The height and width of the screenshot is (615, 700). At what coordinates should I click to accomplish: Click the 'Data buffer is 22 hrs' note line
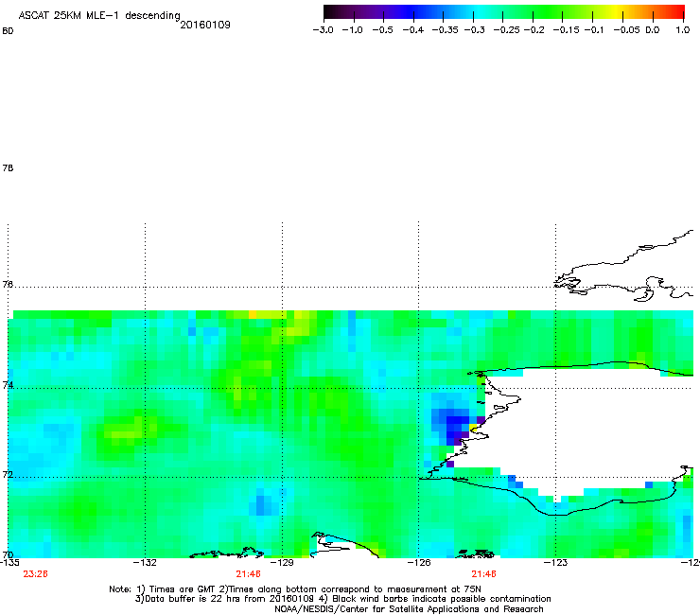[342, 599]
